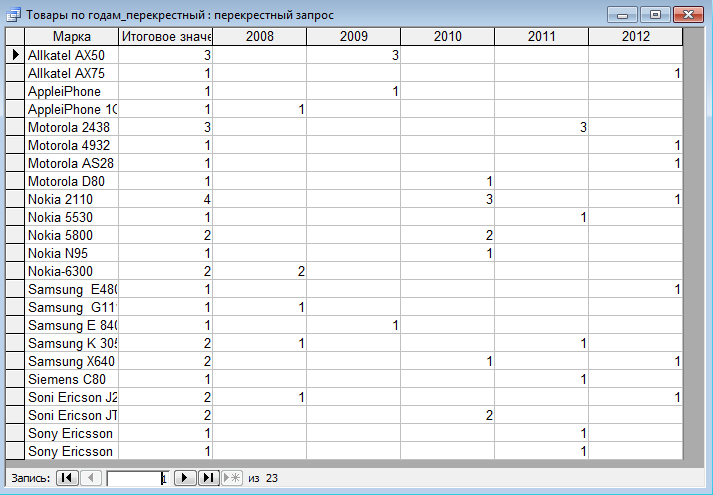Select the 2008 column header
The height and width of the screenshot is (495, 713).
click(260, 36)
